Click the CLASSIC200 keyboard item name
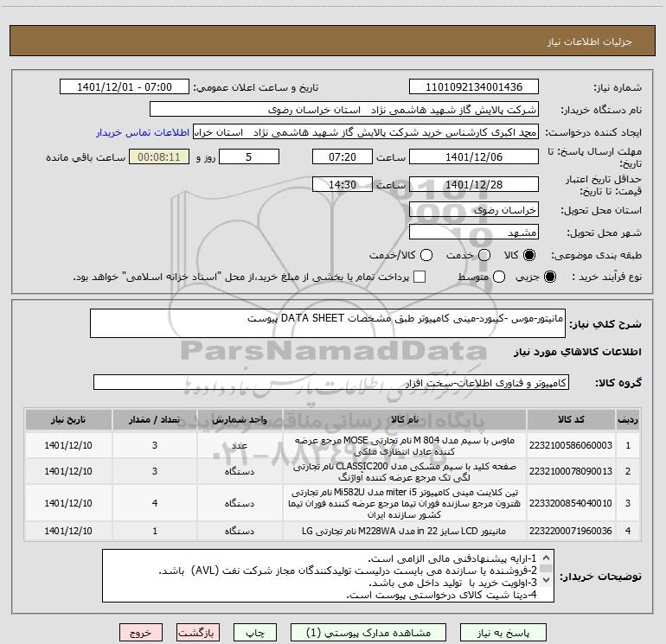 pyautogui.click(x=405, y=472)
